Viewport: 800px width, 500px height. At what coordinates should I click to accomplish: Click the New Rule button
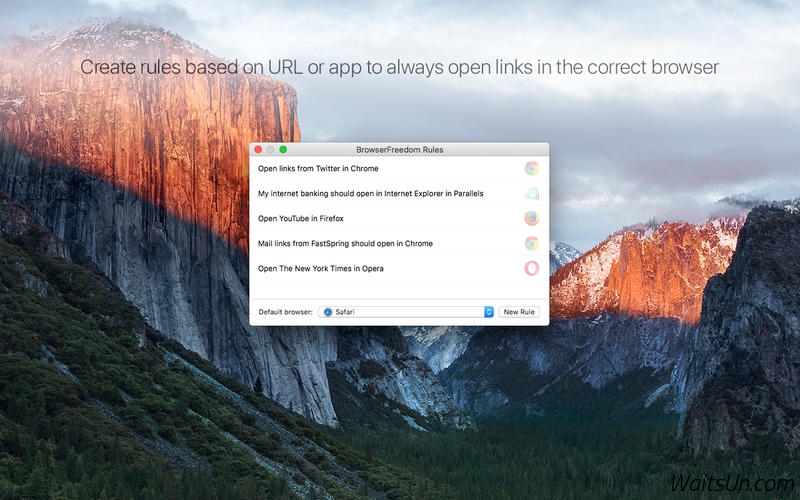click(x=519, y=312)
